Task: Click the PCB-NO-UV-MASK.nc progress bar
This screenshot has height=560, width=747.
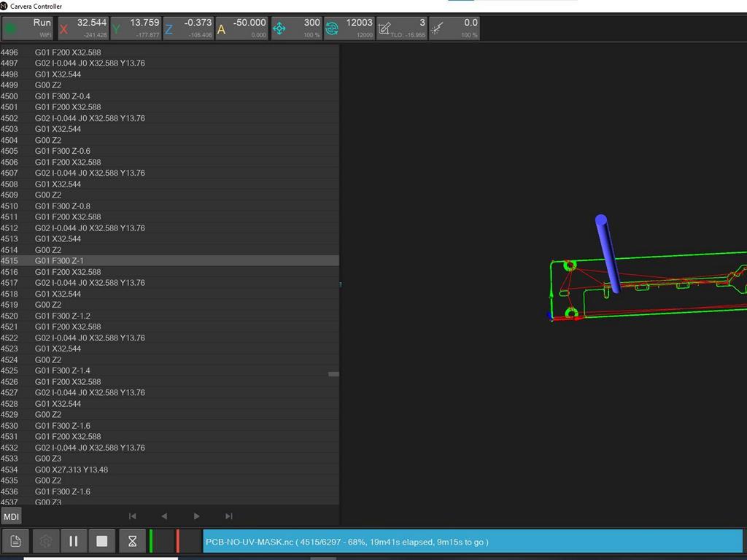Action: point(472,542)
